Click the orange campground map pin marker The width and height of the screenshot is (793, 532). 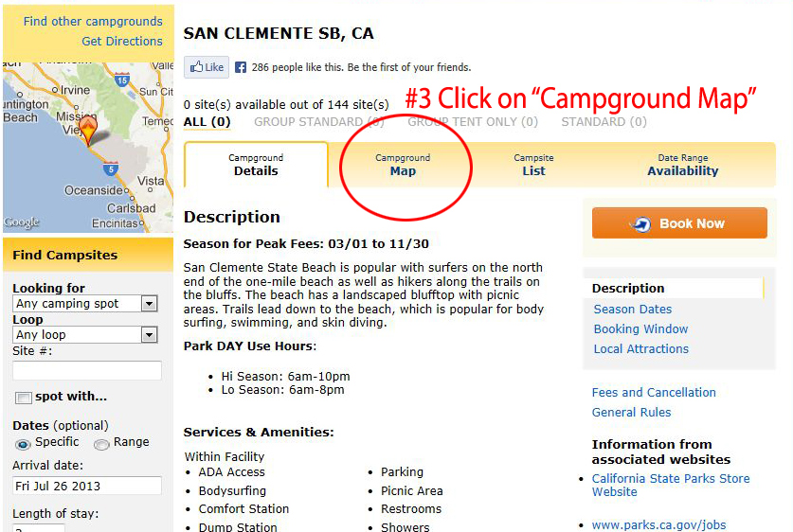pos(88,130)
